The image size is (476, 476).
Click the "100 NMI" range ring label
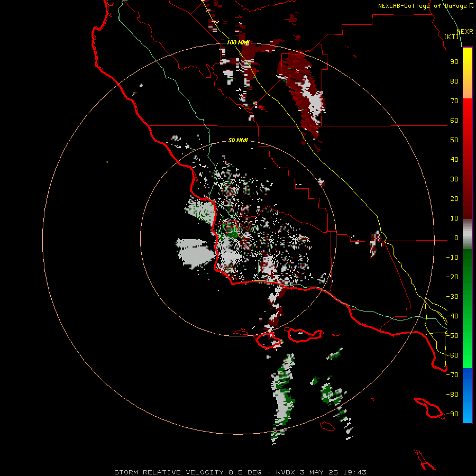click(238, 42)
